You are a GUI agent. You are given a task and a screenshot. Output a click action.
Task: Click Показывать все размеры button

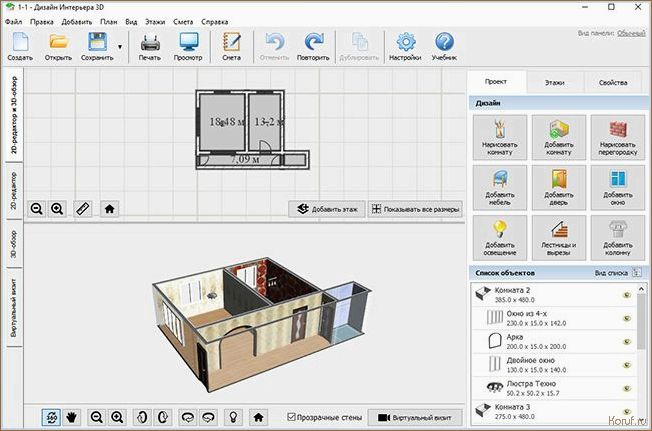pos(415,209)
